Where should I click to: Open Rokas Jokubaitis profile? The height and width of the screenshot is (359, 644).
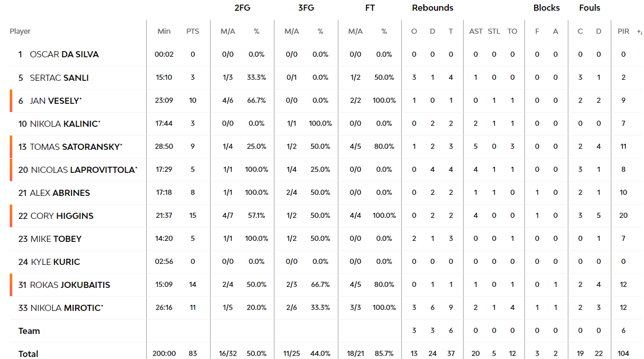[x=70, y=285]
